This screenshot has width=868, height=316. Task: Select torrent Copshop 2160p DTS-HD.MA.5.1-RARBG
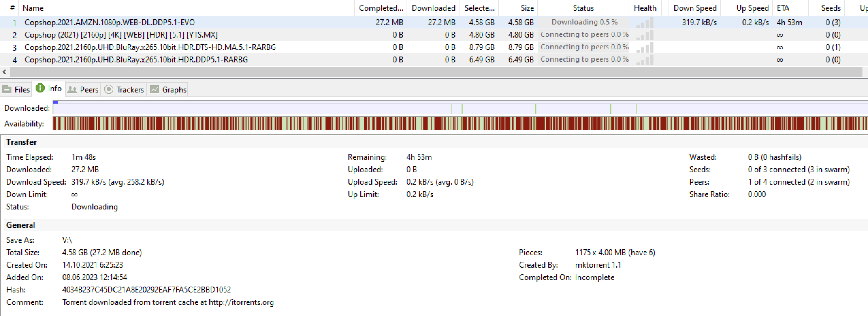(x=150, y=48)
